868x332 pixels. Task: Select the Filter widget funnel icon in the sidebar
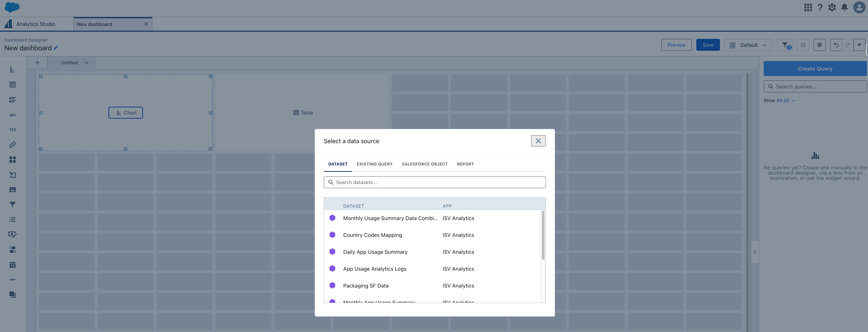pyautogui.click(x=12, y=205)
